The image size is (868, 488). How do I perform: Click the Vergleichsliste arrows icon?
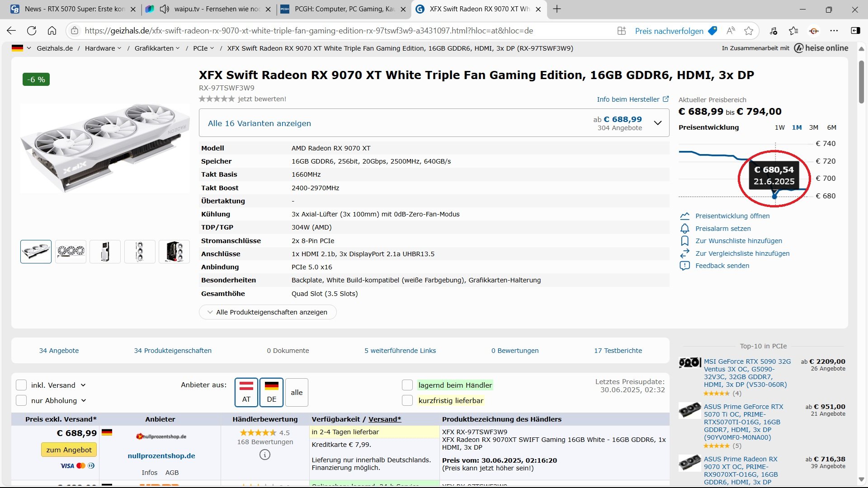684,253
